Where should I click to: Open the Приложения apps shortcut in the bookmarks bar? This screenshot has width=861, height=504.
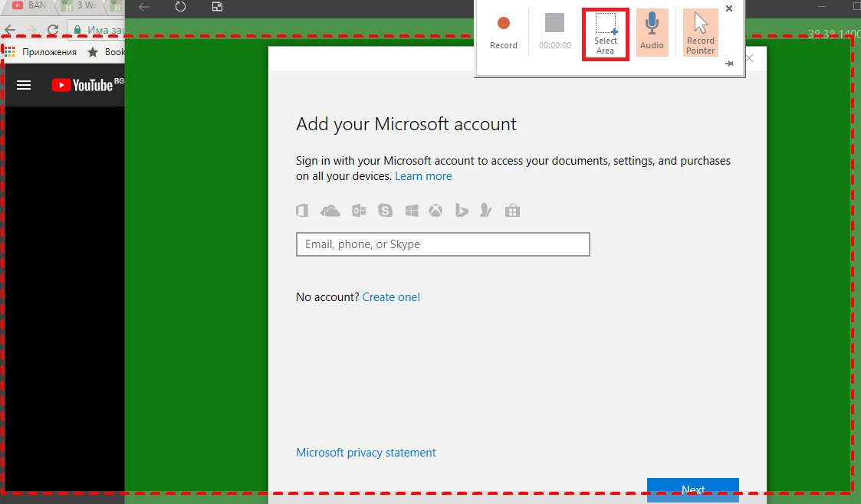tap(41, 52)
